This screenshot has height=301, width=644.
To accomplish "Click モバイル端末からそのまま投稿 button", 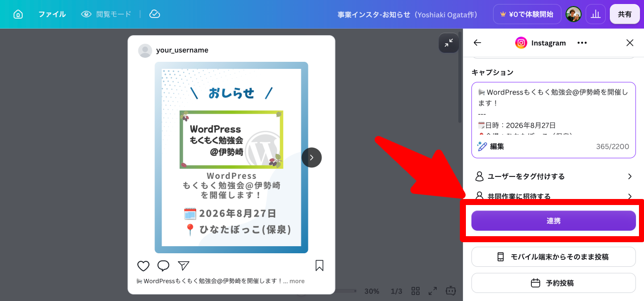I will coord(553,257).
